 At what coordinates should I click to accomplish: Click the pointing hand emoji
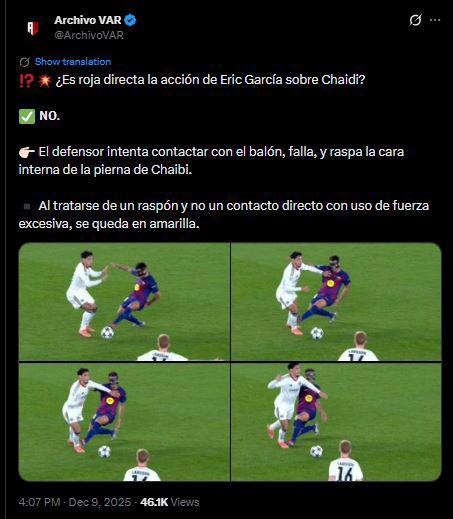point(27,152)
